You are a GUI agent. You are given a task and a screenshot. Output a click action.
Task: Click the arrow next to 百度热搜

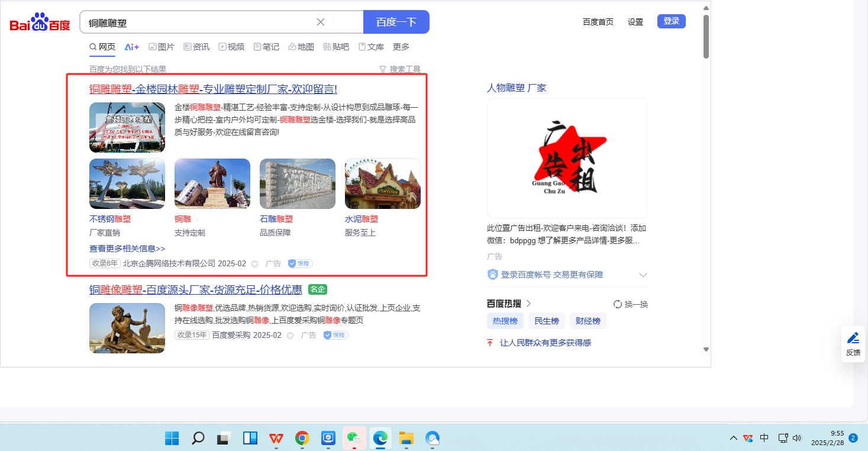(528, 304)
